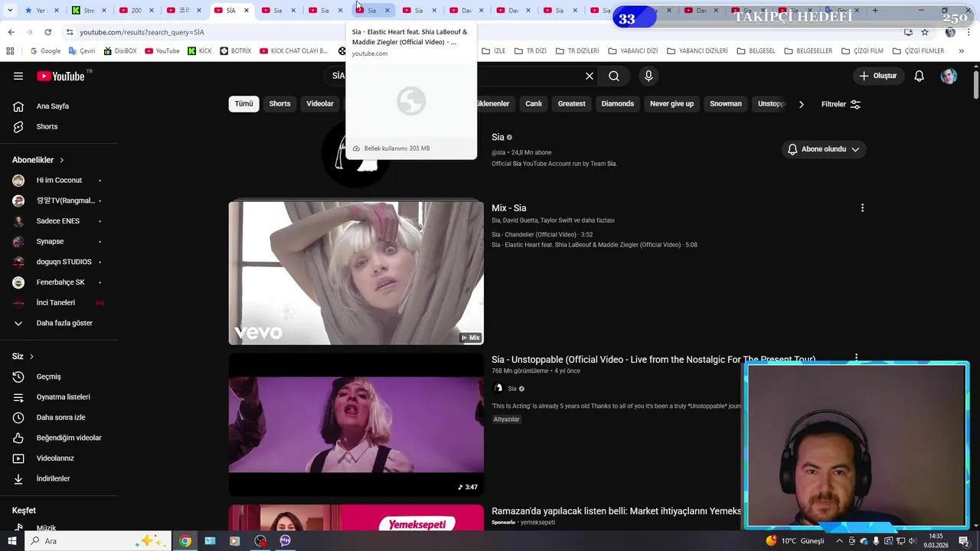Go back in Chrome navigation
Screen dimensions: 980x551
tap(11, 32)
